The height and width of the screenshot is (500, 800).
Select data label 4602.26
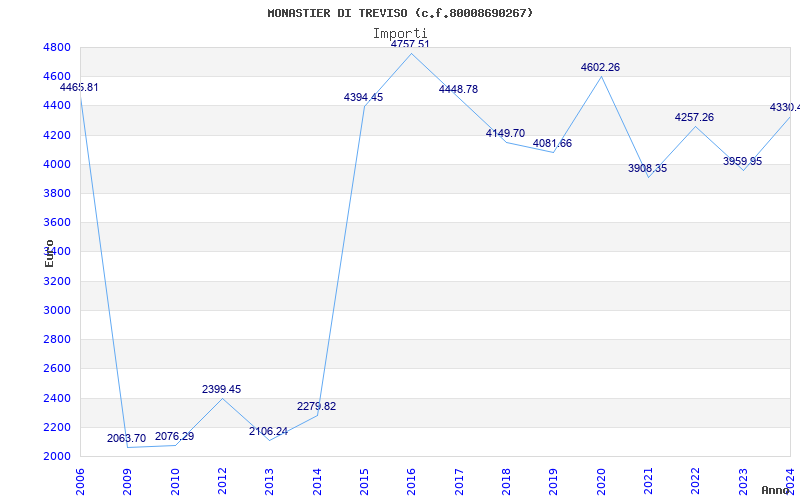pos(600,67)
